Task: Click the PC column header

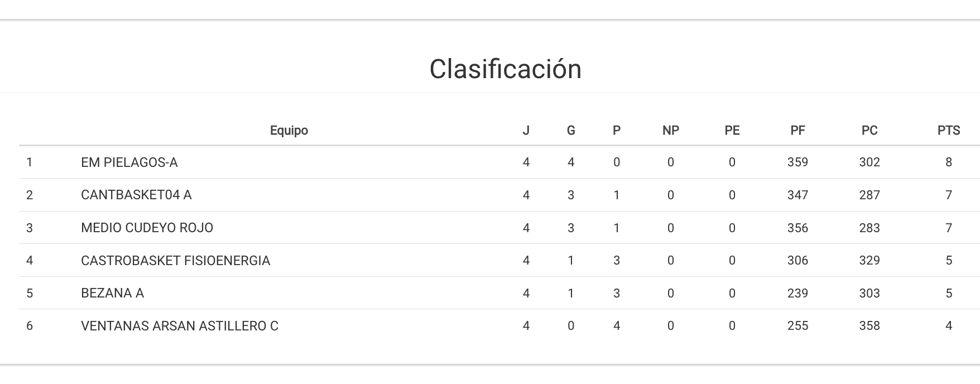Action: click(x=869, y=131)
